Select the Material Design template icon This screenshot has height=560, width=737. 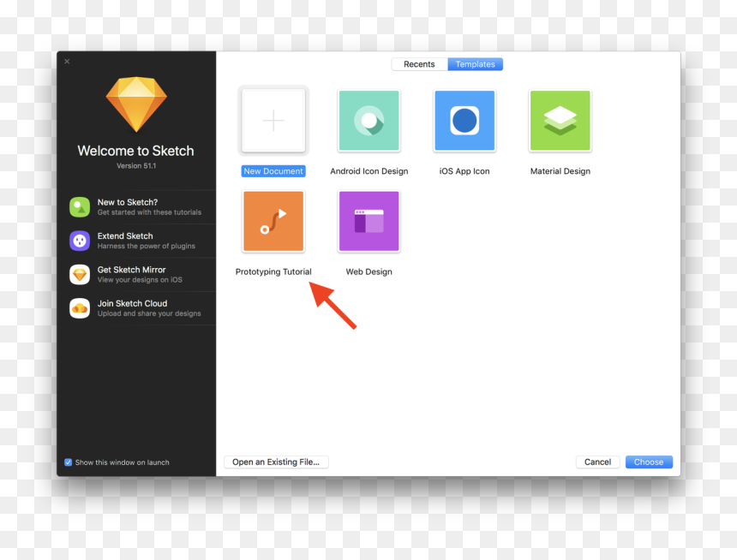tap(560, 121)
